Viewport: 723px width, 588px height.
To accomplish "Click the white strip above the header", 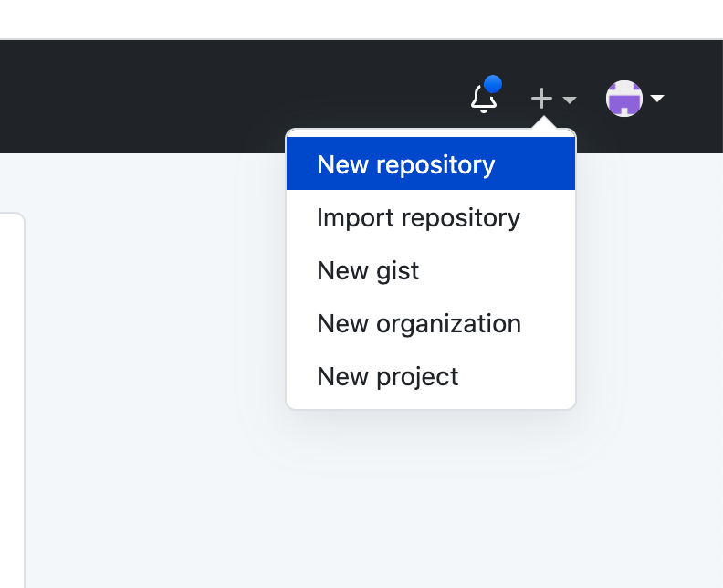I will tap(365, 18).
